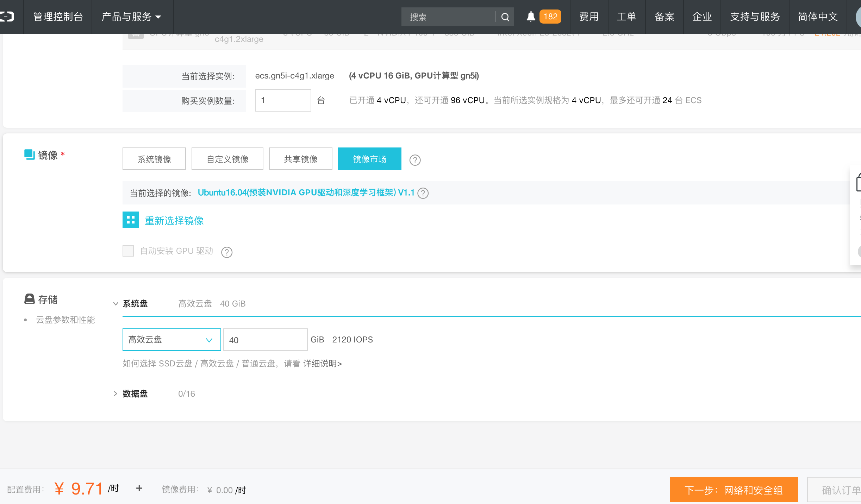The image size is (861, 504).
Task: Click 重新选择镜像 link
Action: point(174,221)
